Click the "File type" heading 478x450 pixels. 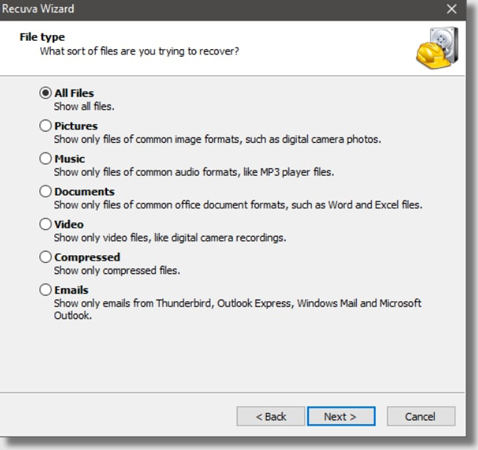tap(42, 37)
